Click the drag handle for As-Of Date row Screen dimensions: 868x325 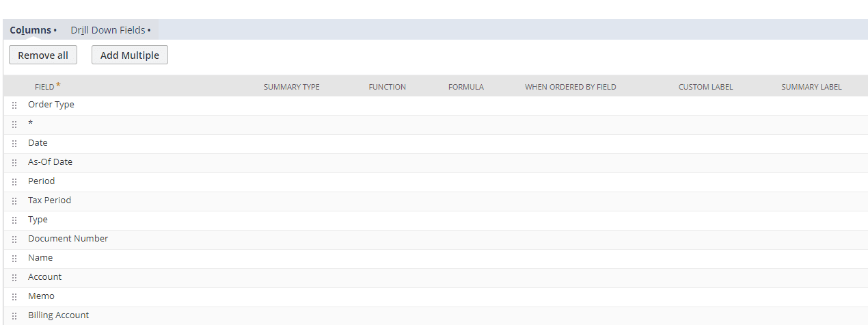pos(14,163)
